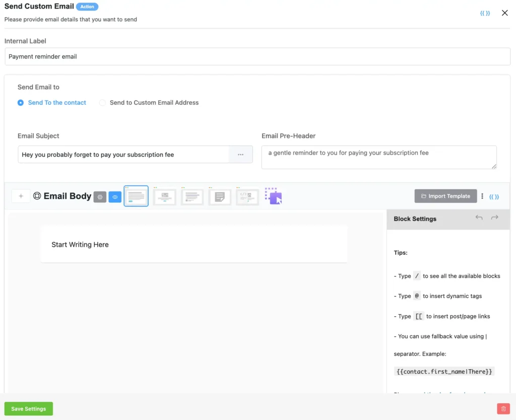Image resolution: width=516 pixels, height=420 pixels.
Task: Click the Internal Label input field
Action: point(257,56)
